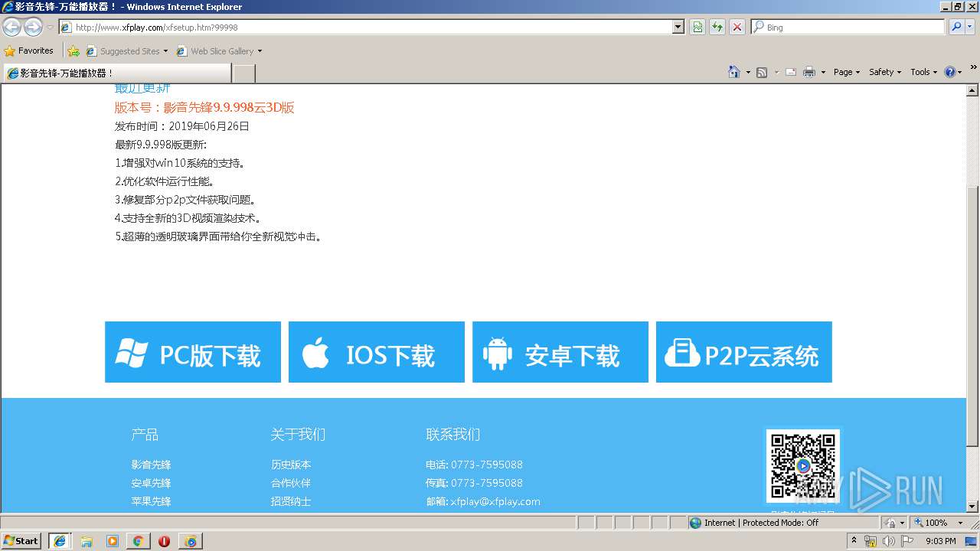Expand command bar overflow chevron
This screenshot has height=551, width=980.
pyautogui.click(x=974, y=69)
